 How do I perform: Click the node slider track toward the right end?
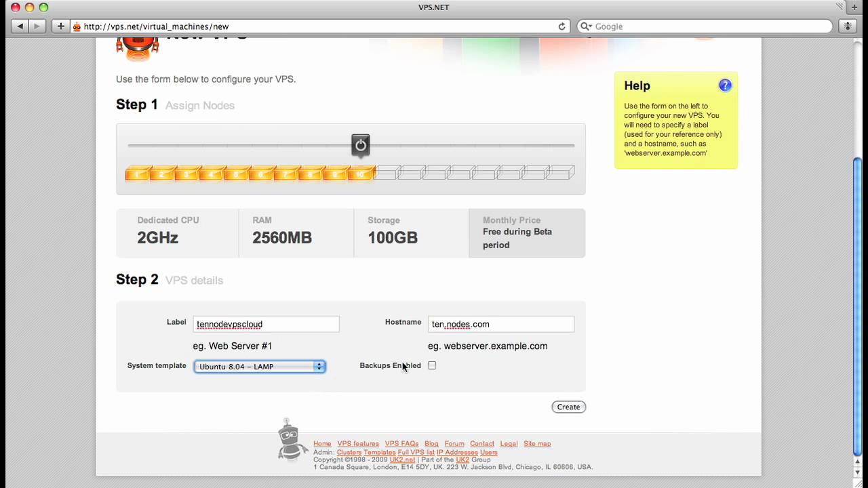point(542,145)
